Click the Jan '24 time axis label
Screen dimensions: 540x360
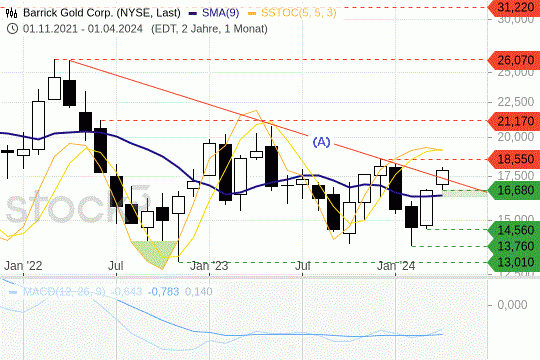click(x=396, y=266)
